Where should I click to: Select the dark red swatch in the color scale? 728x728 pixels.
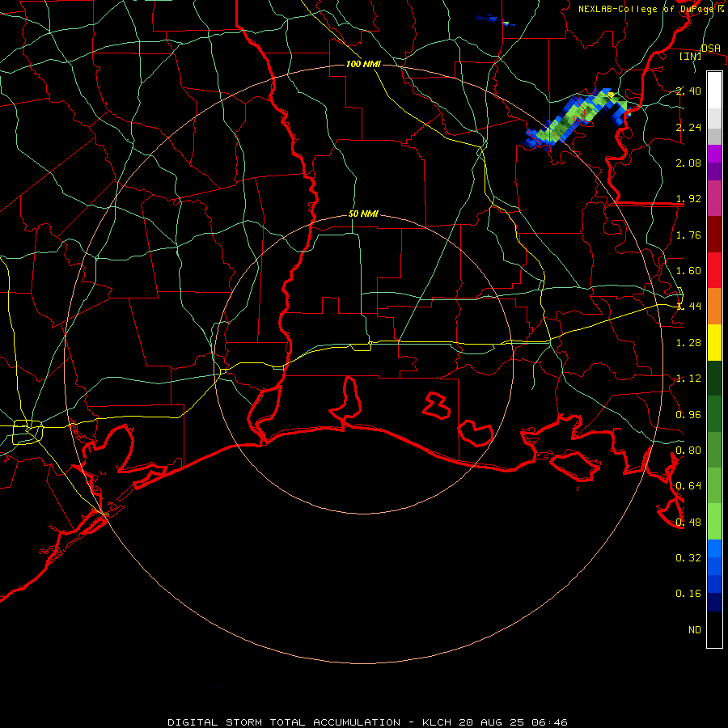point(714,235)
